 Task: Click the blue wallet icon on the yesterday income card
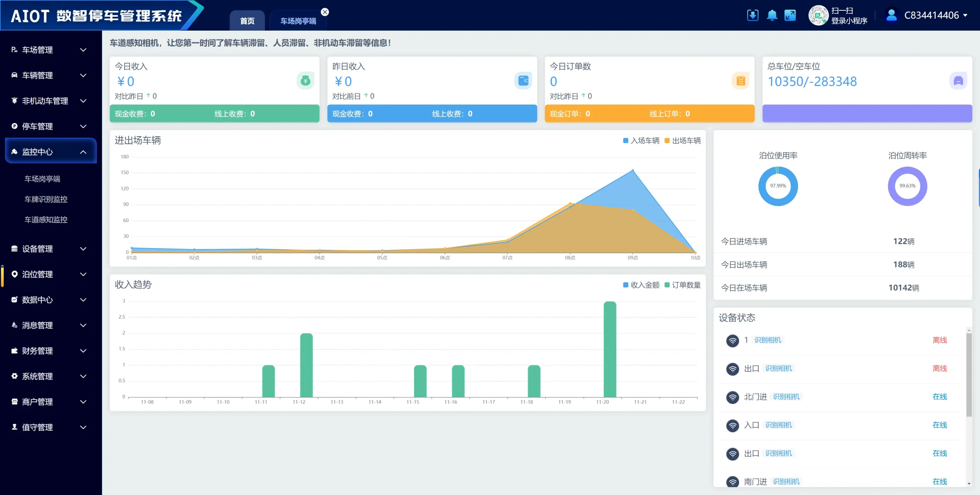[x=523, y=81]
